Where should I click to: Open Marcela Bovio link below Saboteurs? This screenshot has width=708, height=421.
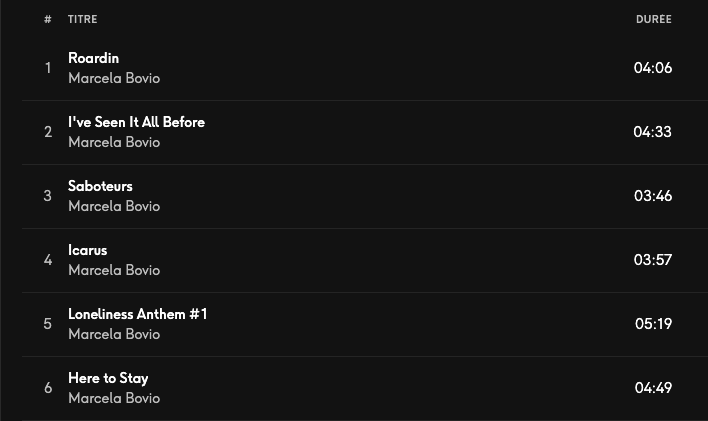pos(114,206)
